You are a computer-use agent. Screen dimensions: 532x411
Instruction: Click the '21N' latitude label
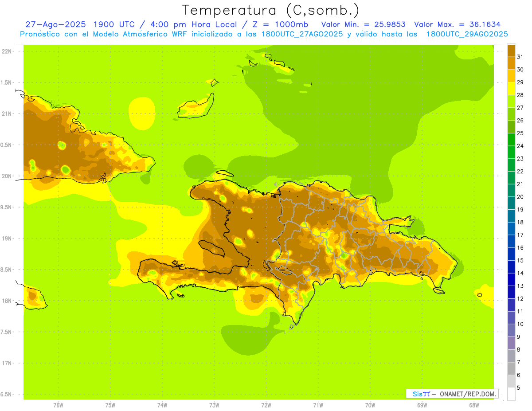[7, 114]
